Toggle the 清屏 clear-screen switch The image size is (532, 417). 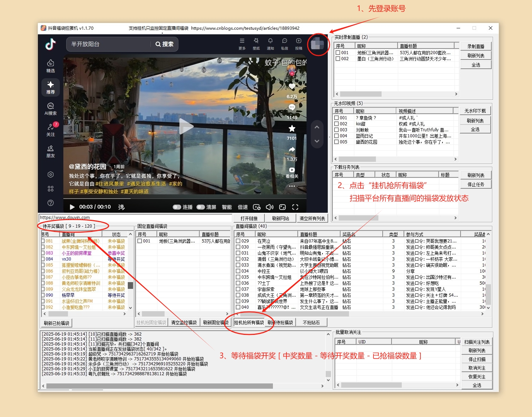click(201, 207)
